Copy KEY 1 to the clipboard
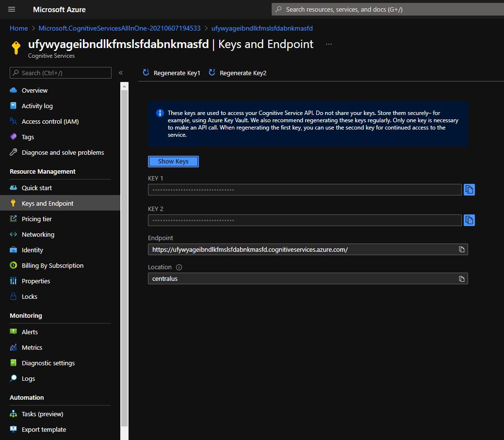The image size is (504, 440). (x=469, y=190)
